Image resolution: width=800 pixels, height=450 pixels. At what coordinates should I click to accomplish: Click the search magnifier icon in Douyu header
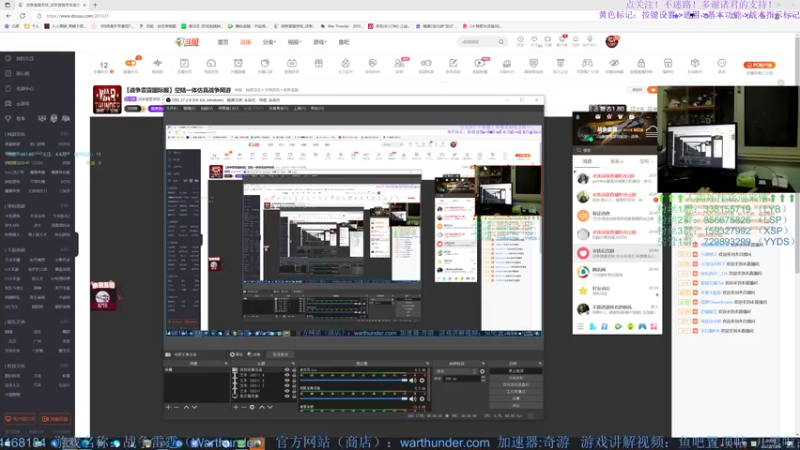[x=501, y=42]
